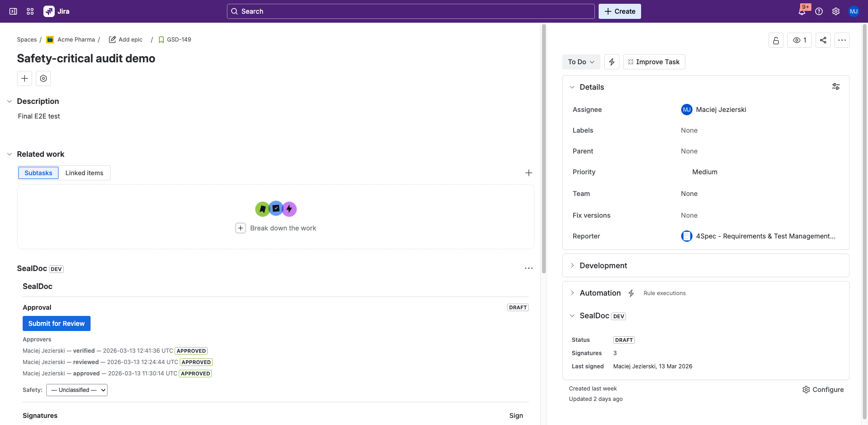The height and width of the screenshot is (425, 868).
Task: Expand the Development section
Action: click(603, 265)
